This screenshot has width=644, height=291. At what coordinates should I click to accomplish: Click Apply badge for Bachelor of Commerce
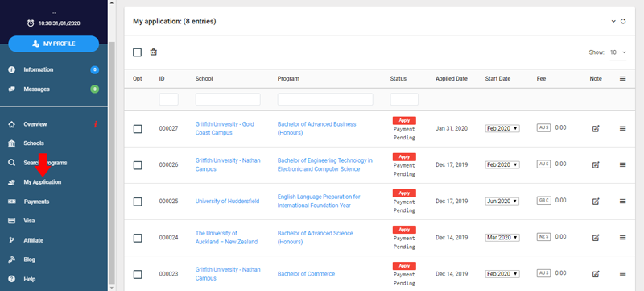click(x=404, y=266)
